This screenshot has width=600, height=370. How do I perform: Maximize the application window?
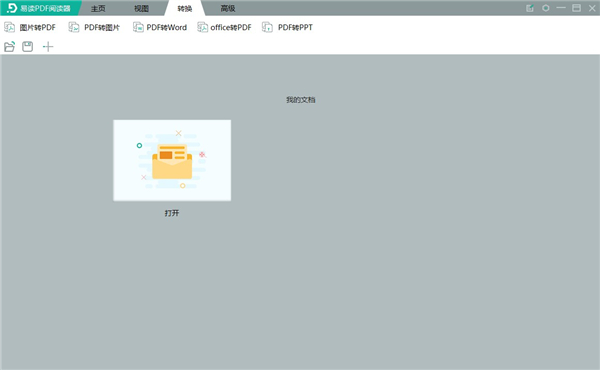click(576, 8)
